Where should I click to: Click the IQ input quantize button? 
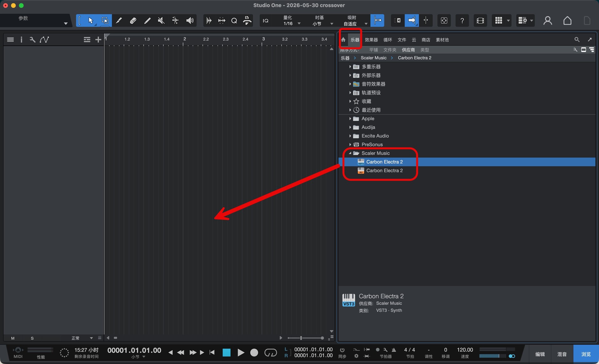pyautogui.click(x=265, y=21)
